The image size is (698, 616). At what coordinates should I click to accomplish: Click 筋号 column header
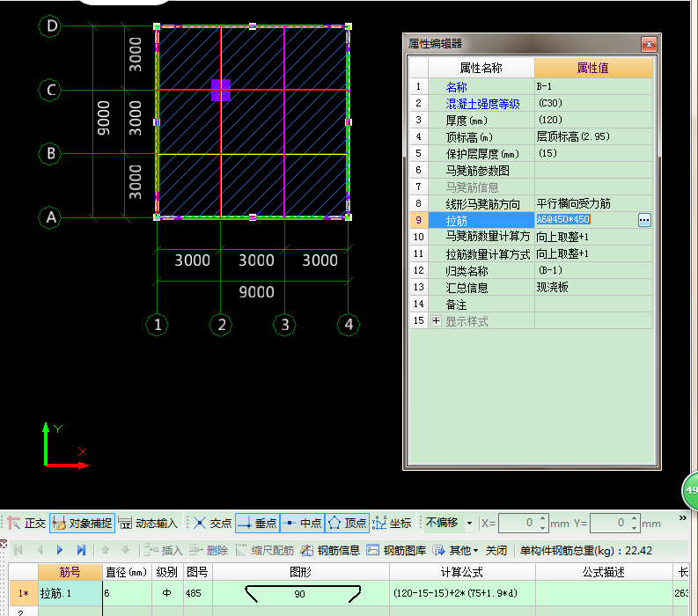pos(70,572)
